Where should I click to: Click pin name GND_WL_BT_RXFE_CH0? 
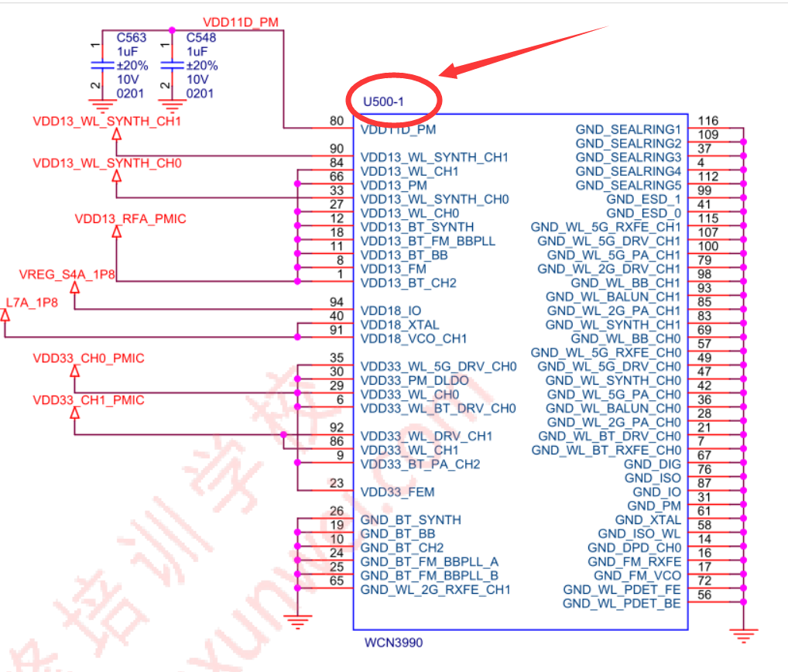607,451
